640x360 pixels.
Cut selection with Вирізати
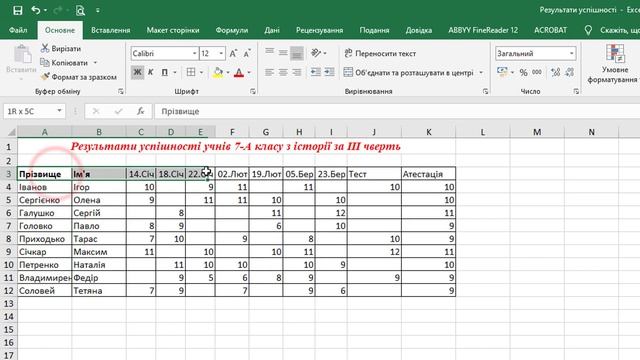point(61,49)
